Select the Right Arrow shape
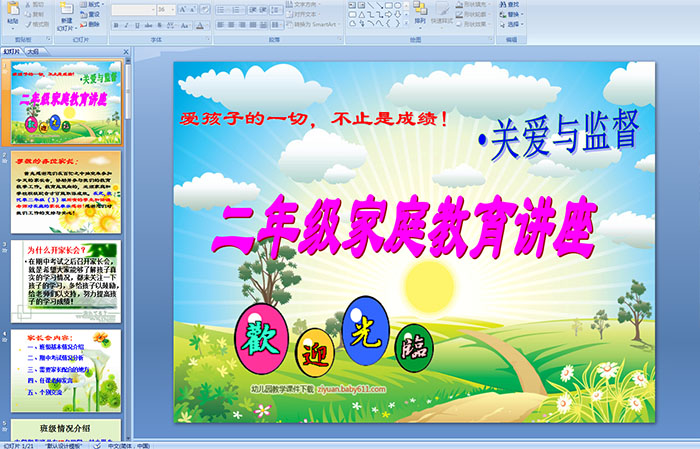 tap(389, 14)
